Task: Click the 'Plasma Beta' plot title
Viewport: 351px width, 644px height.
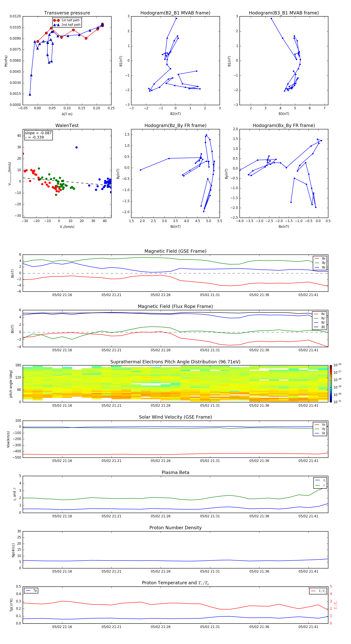Action: (175, 472)
